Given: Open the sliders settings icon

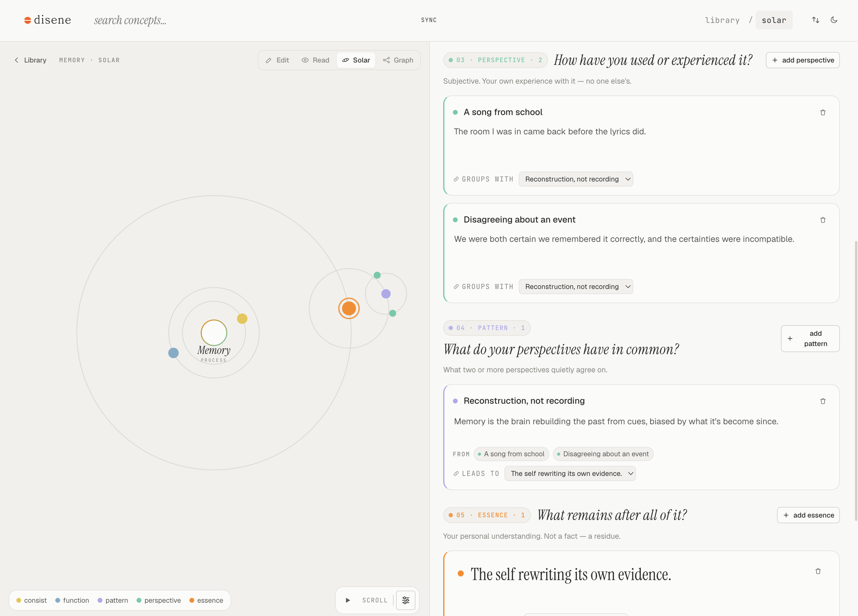Looking at the screenshot, I should point(405,600).
